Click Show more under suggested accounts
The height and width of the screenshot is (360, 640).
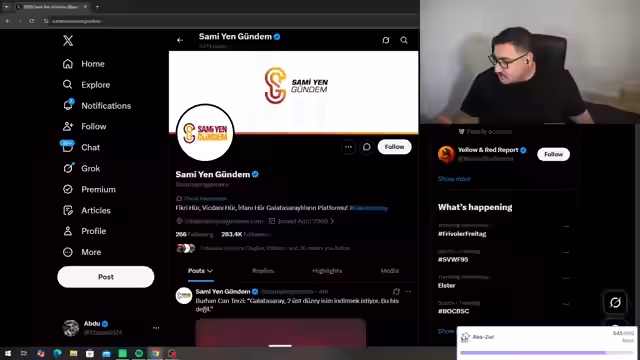click(454, 179)
